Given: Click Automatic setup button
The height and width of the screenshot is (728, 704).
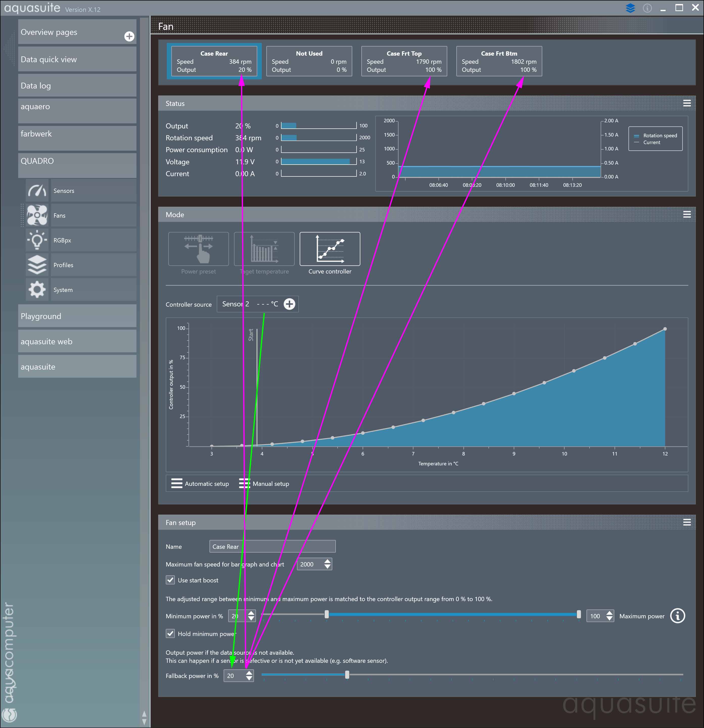Looking at the screenshot, I should (200, 483).
